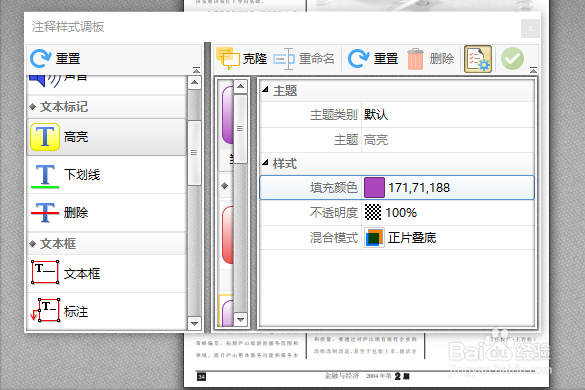This screenshot has width=585, height=390.
Task: Click the 主题类别 property label
Action: pyautogui.click(x=334, y=115)
